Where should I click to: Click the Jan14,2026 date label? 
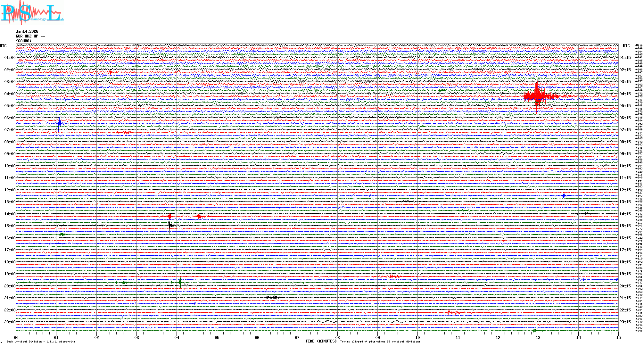[x=27, y=31]
